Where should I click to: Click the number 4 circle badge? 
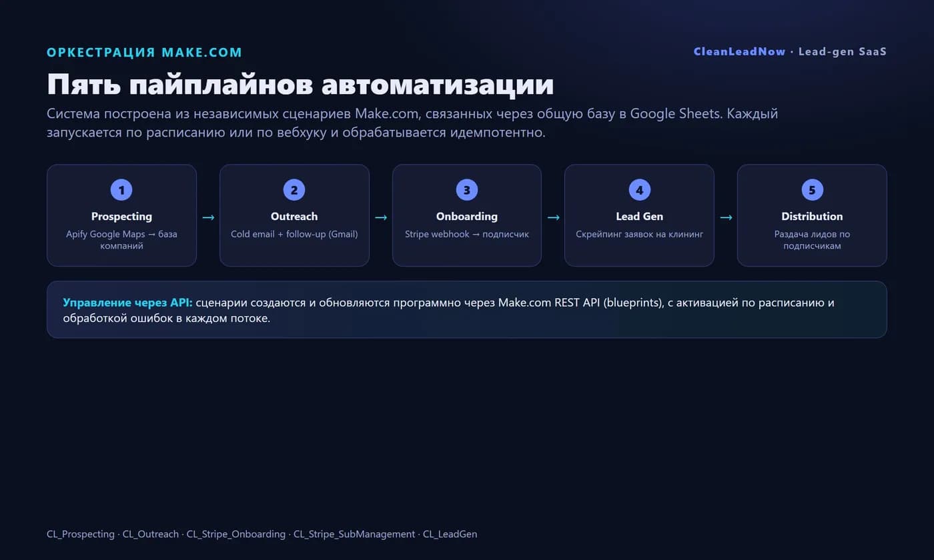(639, 190)
